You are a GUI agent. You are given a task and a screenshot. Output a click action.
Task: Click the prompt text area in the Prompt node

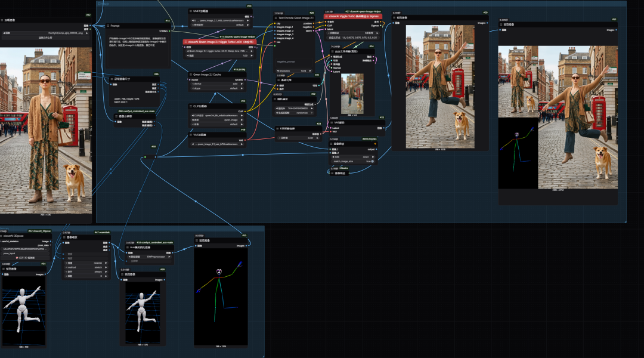click(138, 51)
